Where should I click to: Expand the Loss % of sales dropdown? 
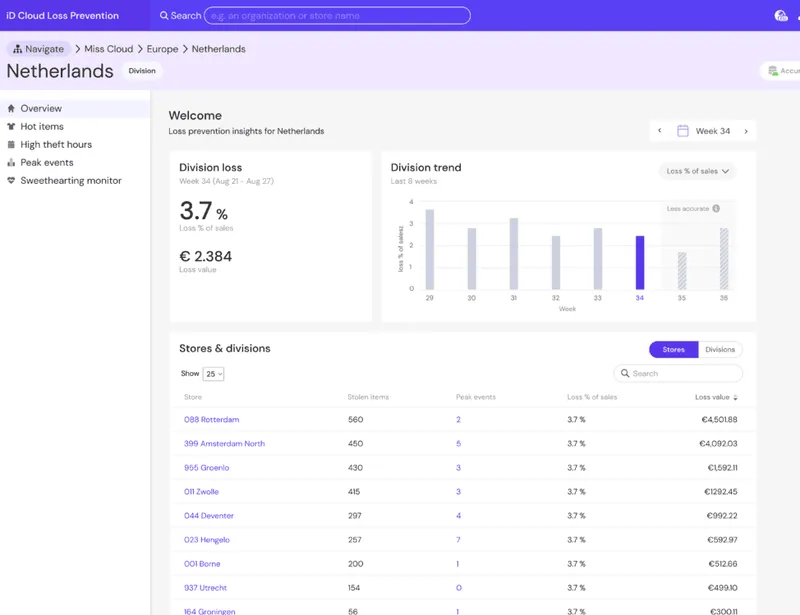point(697,171)
